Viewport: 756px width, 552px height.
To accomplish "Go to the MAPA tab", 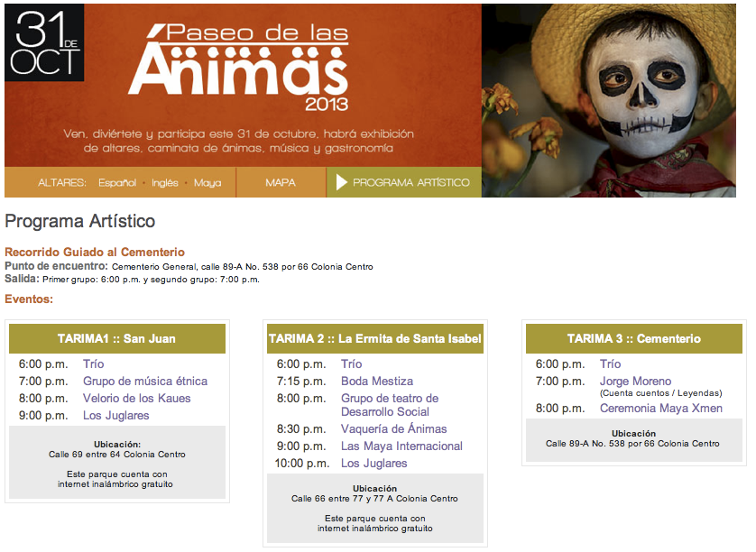I will 281,182.
